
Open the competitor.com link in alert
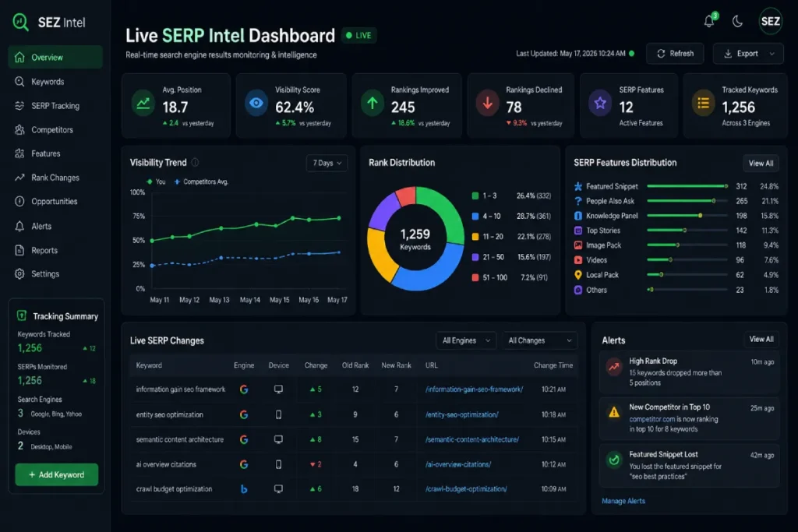coord(652,419)
